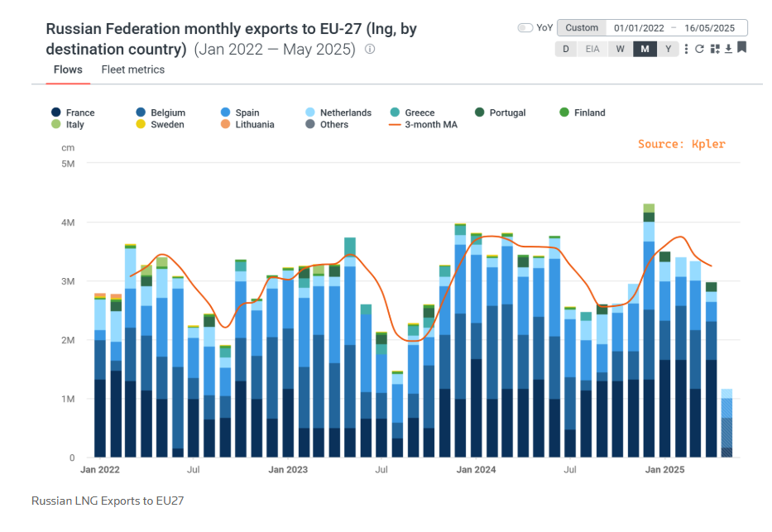Enable the YoY toggle switch
The height and width of the screenshot is (532, 772).
click(x=525, y=27)
